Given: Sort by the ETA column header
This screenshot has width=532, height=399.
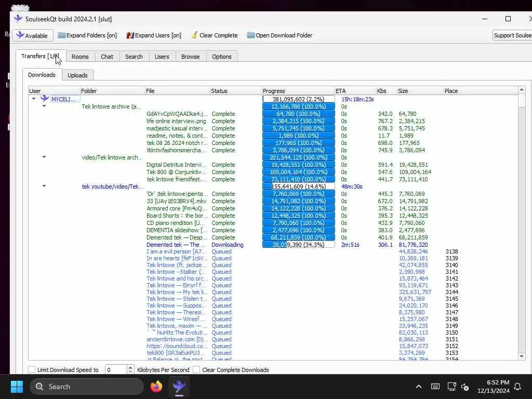Looking at the screenshot, I should pyautogui.click(x=355, y=91).
